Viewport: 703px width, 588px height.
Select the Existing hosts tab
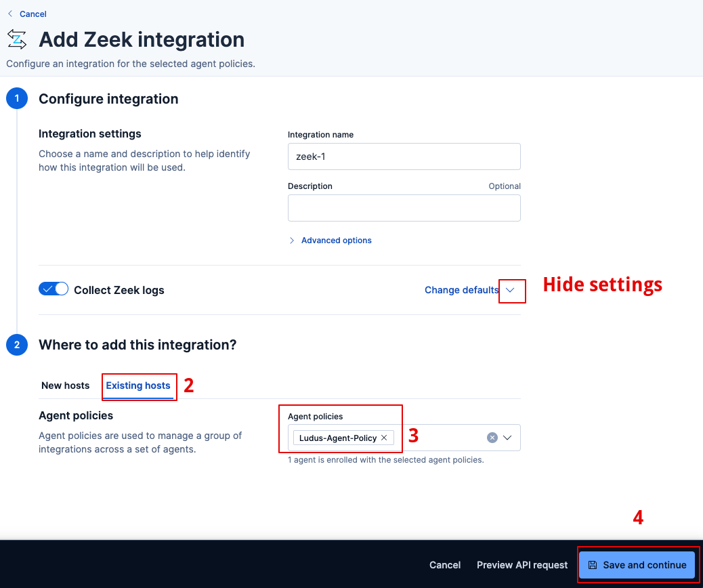tap(138, 385)
